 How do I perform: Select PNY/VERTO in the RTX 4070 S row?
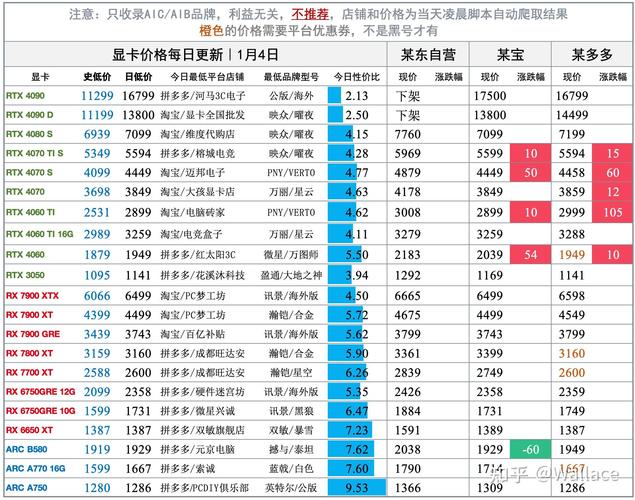point(291,172)
